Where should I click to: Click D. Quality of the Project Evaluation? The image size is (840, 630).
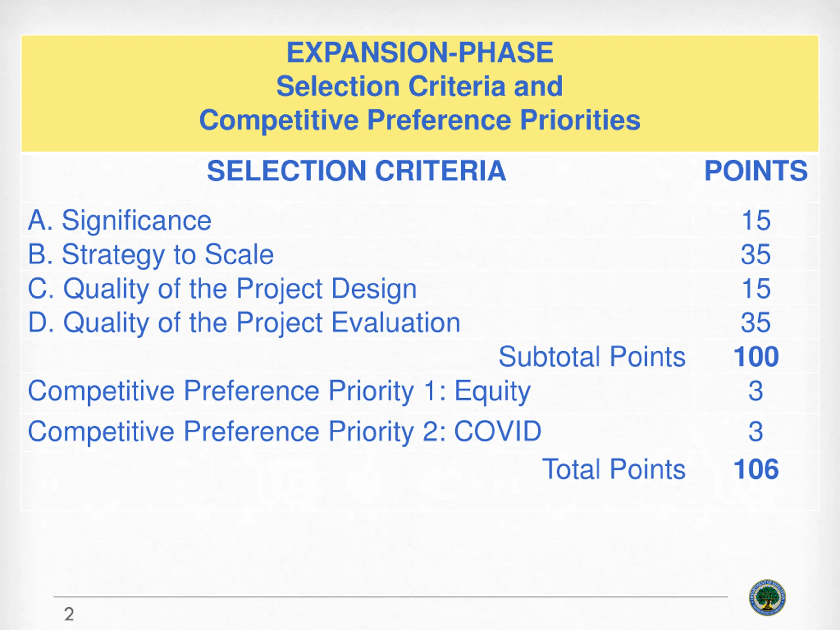point(244,323)
